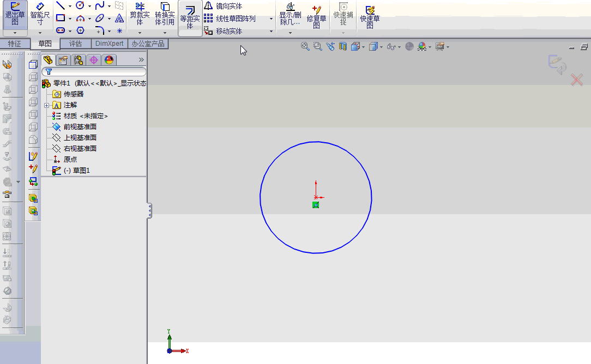The height and width of the screenshot is (364, 591).
Task: Select the Corner Rectangle tool
Action: coord(61,18)
